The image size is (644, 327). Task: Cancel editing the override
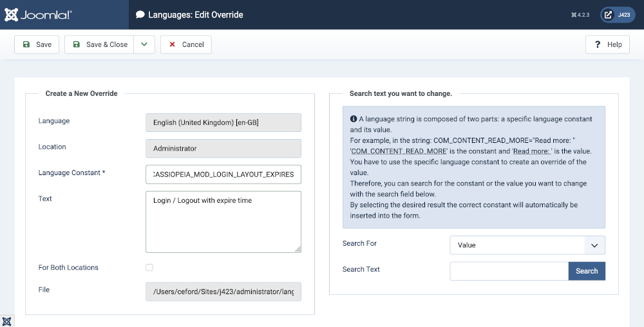[186, 44]
